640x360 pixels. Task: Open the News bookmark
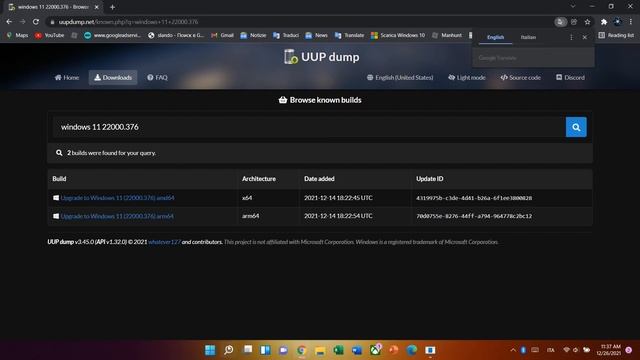click(x=316, y=36)
